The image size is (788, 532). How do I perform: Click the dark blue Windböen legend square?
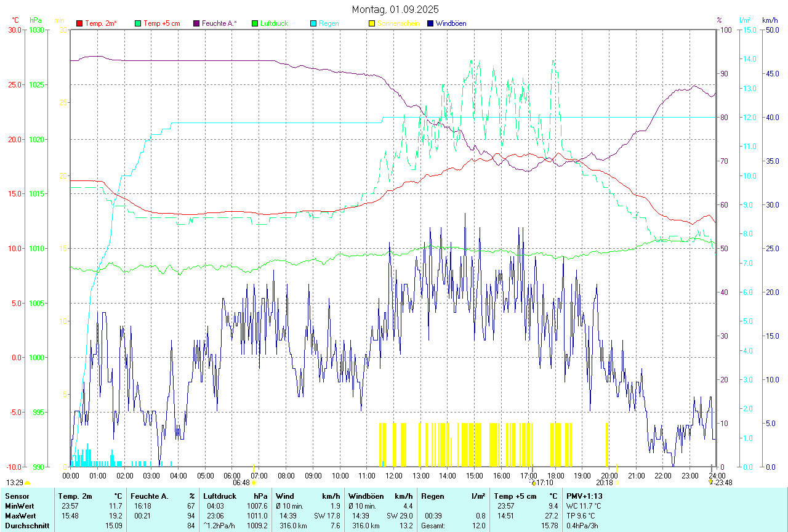430,23
